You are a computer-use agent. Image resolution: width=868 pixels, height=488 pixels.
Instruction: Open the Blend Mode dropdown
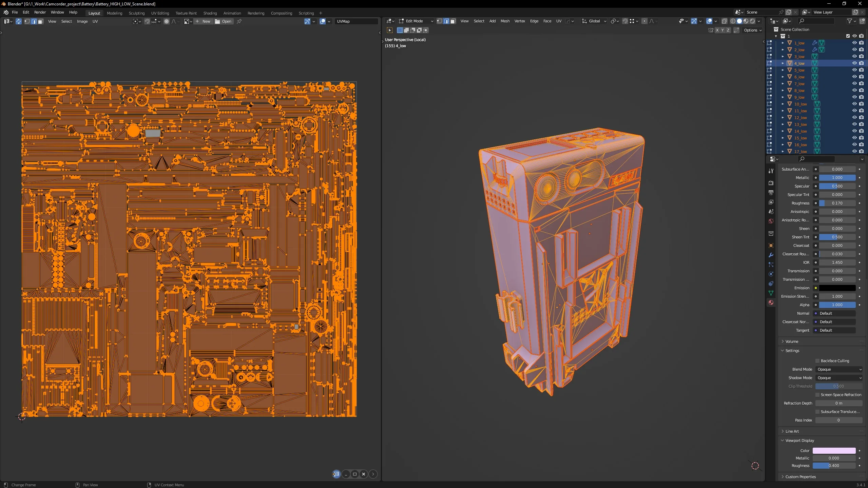[x=839, y=369]
